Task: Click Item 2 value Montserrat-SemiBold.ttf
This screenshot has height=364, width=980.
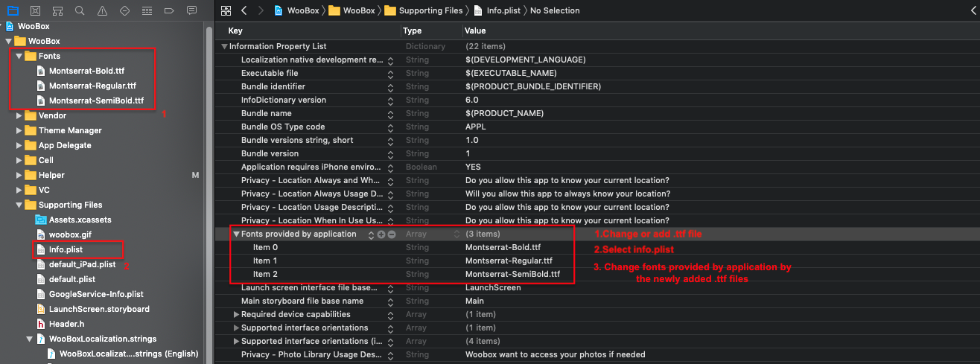Action: [x=512, y=274]
